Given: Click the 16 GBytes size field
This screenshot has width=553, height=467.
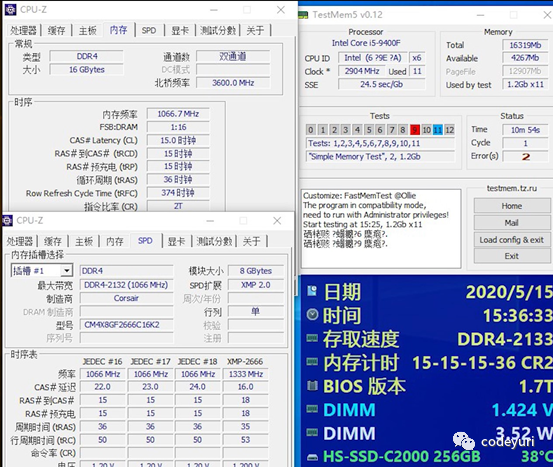Looking at the screenshot, I should (87, 69).
